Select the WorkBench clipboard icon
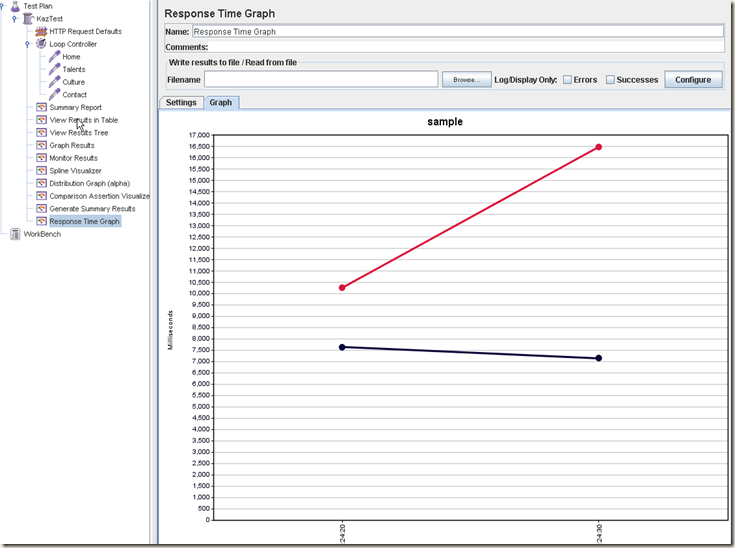This screenshot has height=548, width=735. pos(15,234)
